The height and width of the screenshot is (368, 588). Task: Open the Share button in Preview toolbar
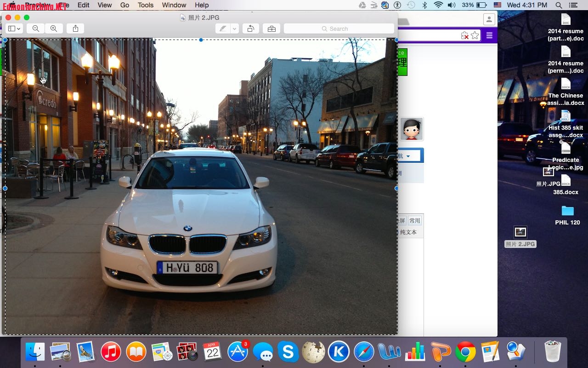(75, 29)
